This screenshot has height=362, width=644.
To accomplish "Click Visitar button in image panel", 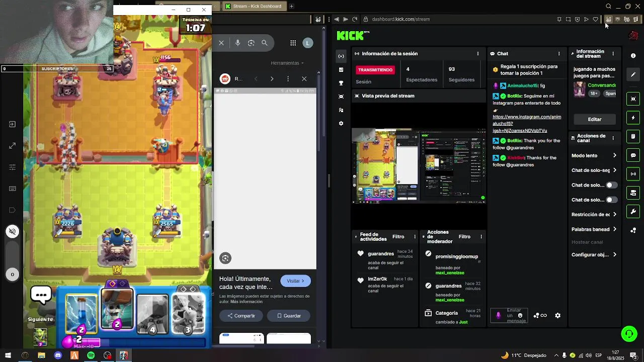I will tap(296, 281).
